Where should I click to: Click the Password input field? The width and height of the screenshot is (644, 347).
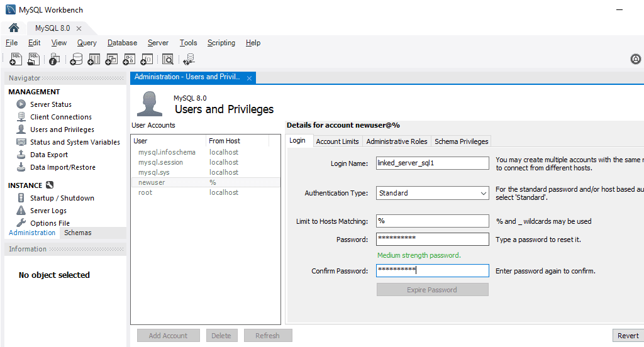coord(433,239)
